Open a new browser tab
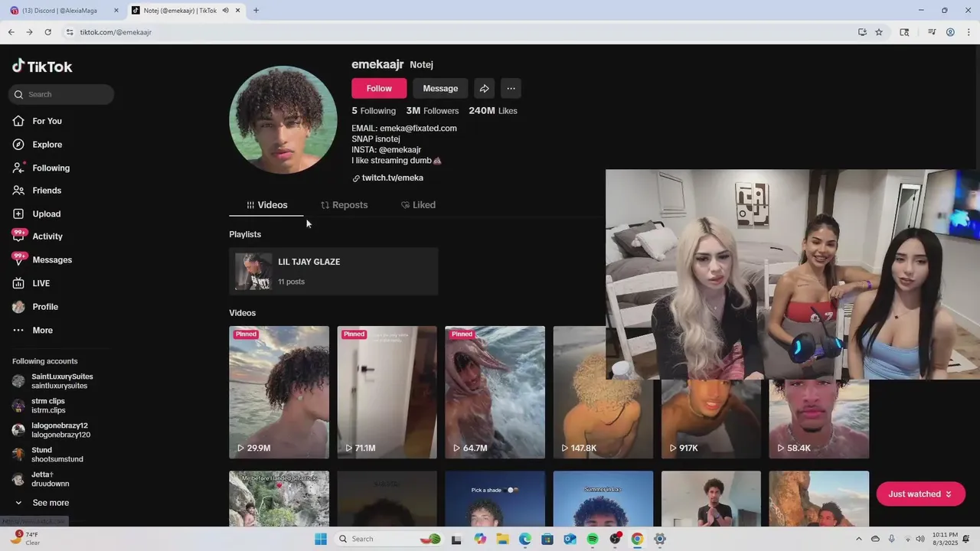 click(256, 10)
